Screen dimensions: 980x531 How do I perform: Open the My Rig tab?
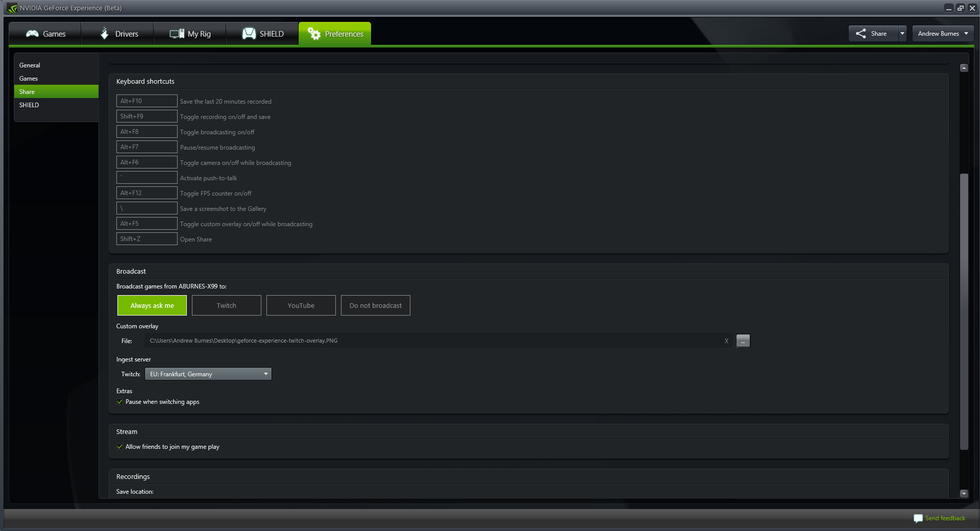click(x=190, y=34)
